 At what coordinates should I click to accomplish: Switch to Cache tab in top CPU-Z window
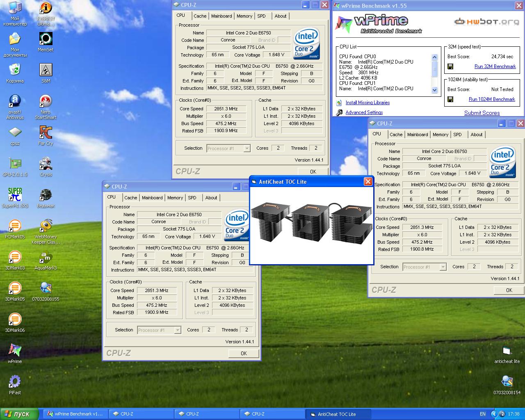[200, 16]
